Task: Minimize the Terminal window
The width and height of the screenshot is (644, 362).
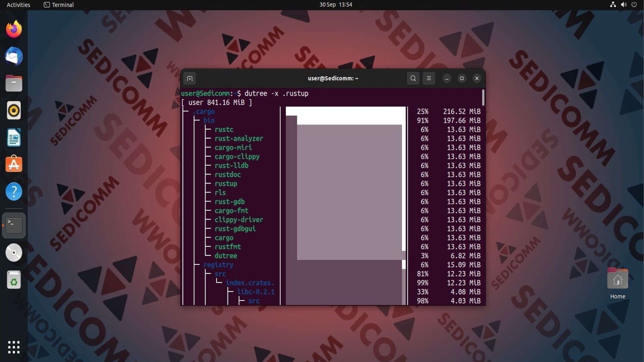Action: (x=447, y=78)
